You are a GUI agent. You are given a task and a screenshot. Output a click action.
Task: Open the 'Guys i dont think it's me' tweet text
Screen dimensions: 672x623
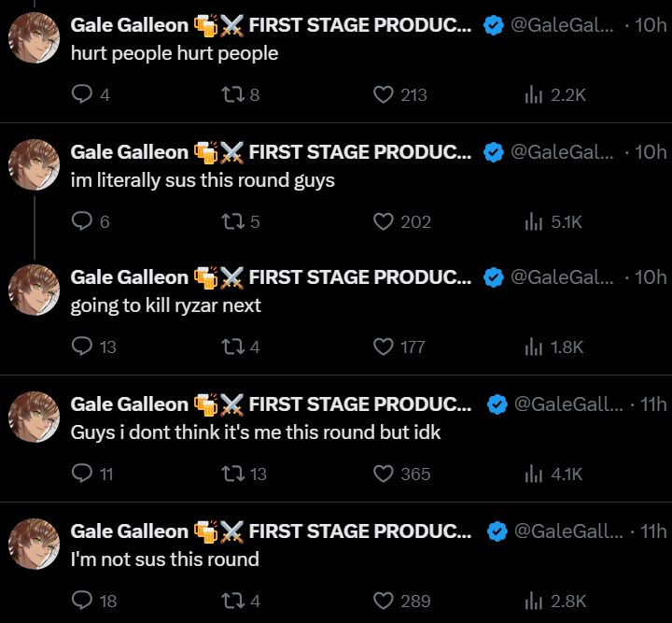point(256,432)
